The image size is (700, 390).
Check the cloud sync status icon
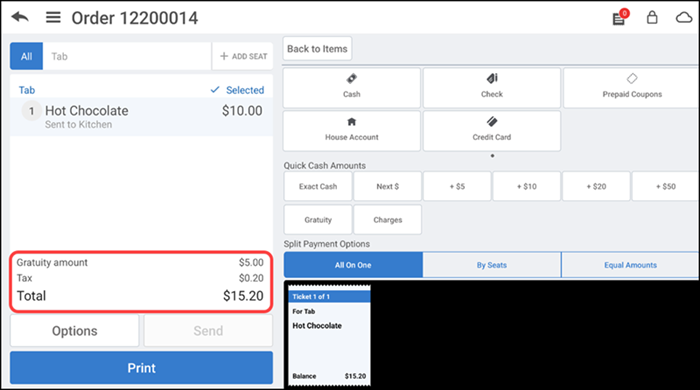pyautogui.click(x=683, y=17)
